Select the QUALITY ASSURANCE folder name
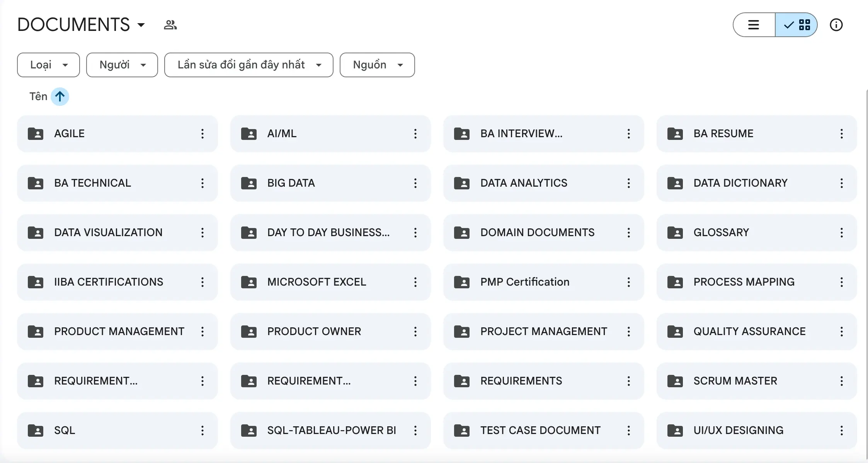868x463 pixels. 749,332
